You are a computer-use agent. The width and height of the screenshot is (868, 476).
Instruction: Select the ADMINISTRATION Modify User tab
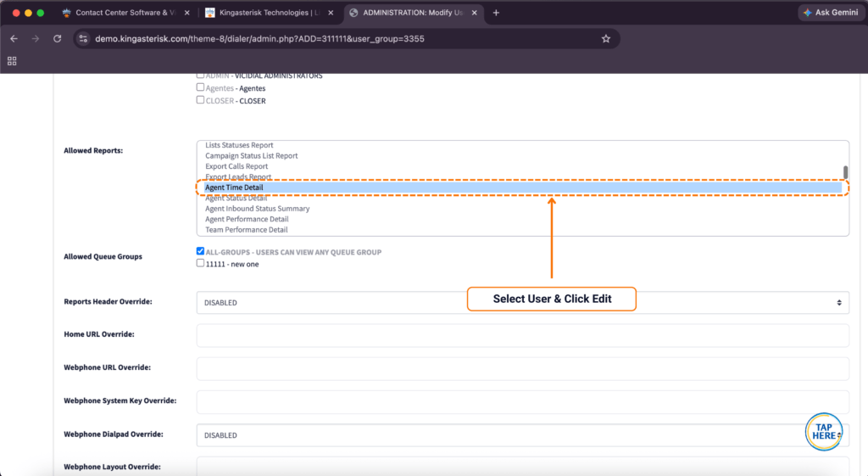click(414, 13)
